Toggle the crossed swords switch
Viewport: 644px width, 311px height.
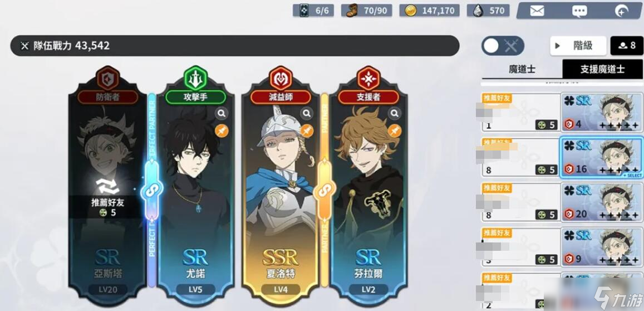point(503,46)
